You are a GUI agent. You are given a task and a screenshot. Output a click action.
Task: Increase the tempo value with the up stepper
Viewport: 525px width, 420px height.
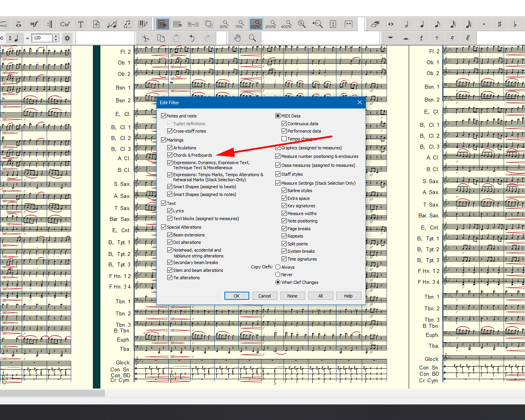click(x=56, y=36)
